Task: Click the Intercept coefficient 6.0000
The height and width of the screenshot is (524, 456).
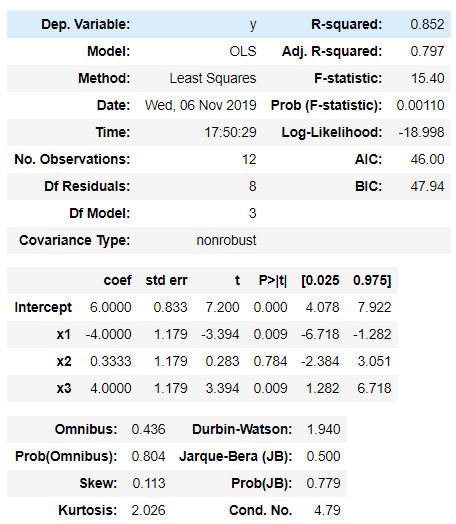Action: pyautogui.click(x=111, y=307)
